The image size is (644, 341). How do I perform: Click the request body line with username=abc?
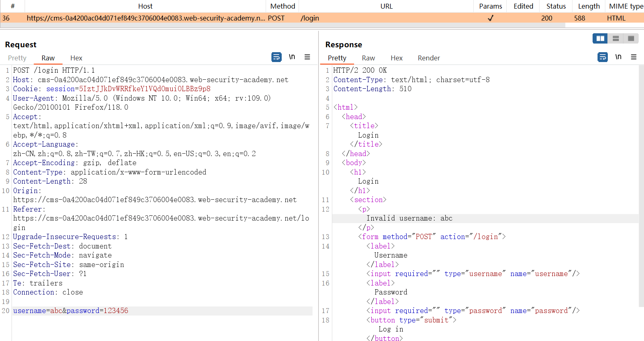point(71,311)
